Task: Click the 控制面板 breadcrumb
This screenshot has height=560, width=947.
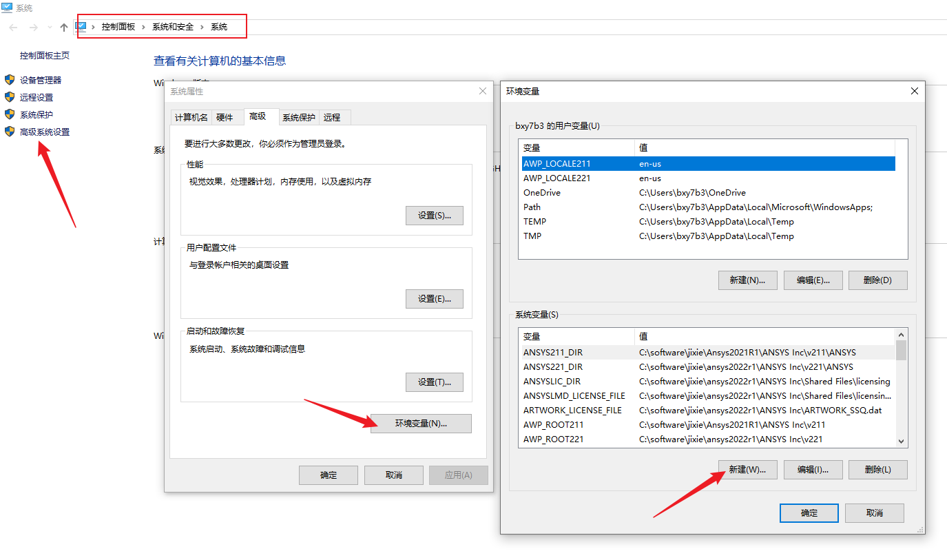Action: (x=118, y=27)
